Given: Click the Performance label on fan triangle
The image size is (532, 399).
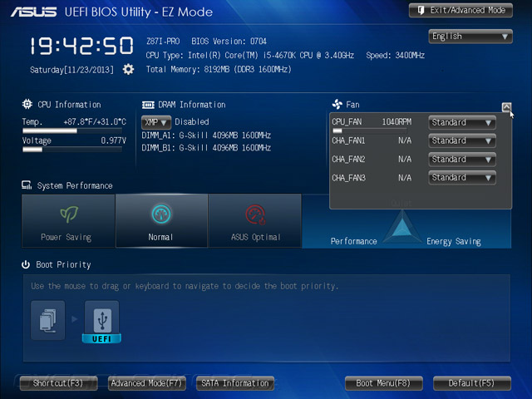Looking at the screenshot, I should click(x=353, y=241).
